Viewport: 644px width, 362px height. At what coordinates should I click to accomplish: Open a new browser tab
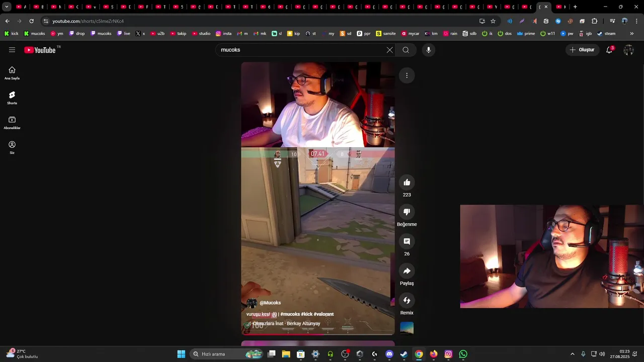pyautogui.click(x=575, y=7)
